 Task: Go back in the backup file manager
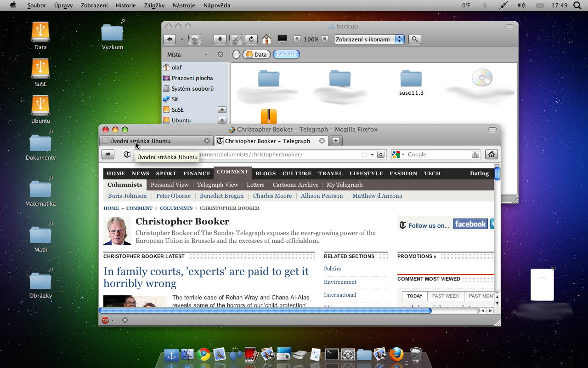[170, 39]
